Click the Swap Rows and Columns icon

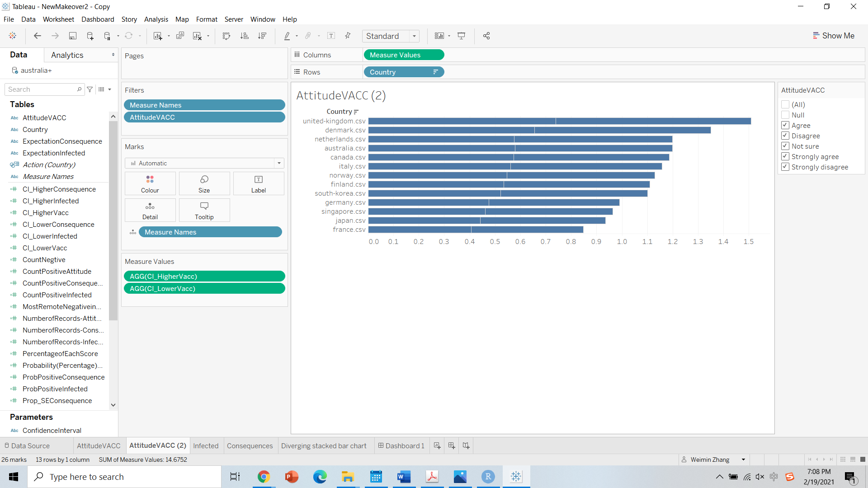226,36
